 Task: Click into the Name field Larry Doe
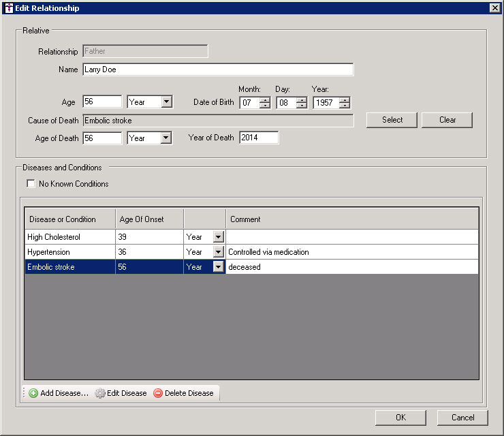(218, 69)
